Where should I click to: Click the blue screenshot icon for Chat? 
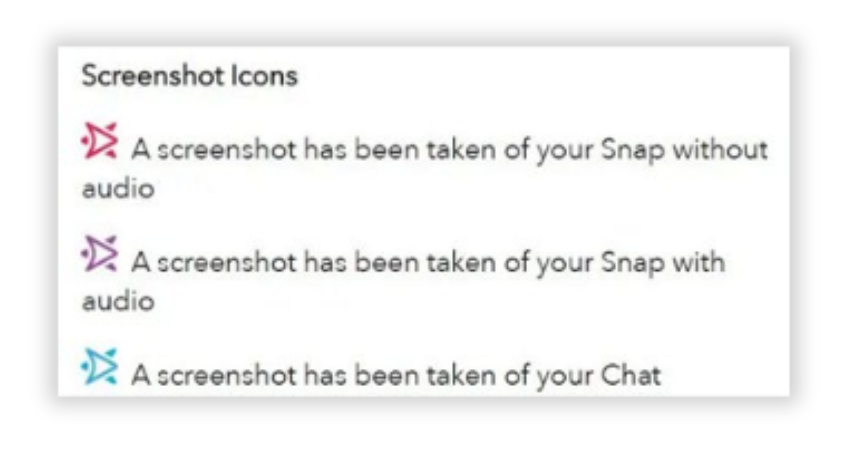coord(100,367)
